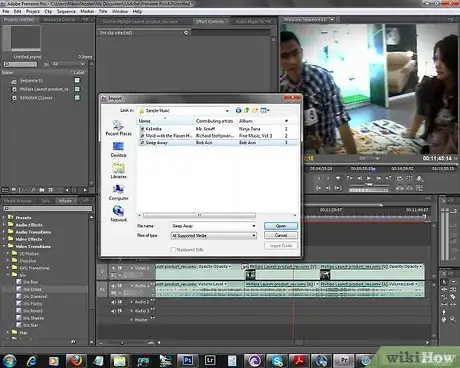Image resolution: width=460 pixels, height=368 pixels.
Task: Open the Sequence menu
Action: 66,11
